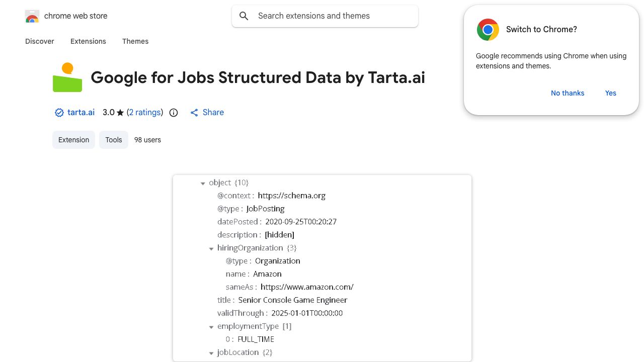Click the Google for Jobs Structured Data heading
This screenshot has width=644, height=362.
(258, 77)
